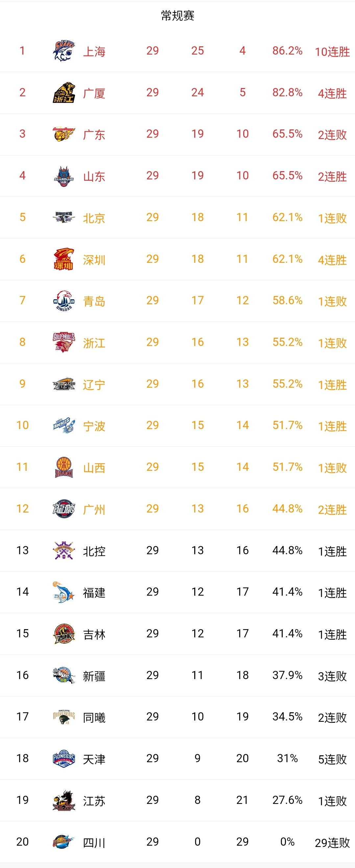Viewport: 355px width, 868px height.
Task: Select the Guangdong tigers team logo
Action: click(64, 134)
